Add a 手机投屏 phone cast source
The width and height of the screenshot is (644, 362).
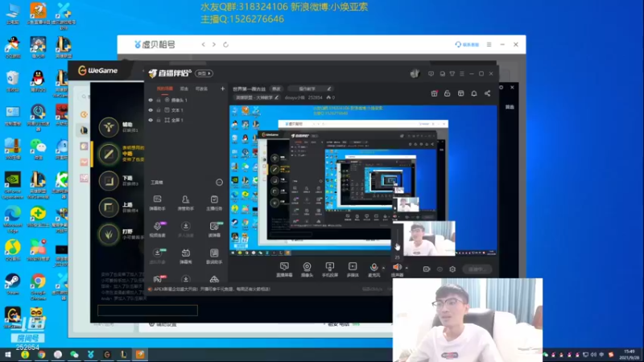click(330, 269)
